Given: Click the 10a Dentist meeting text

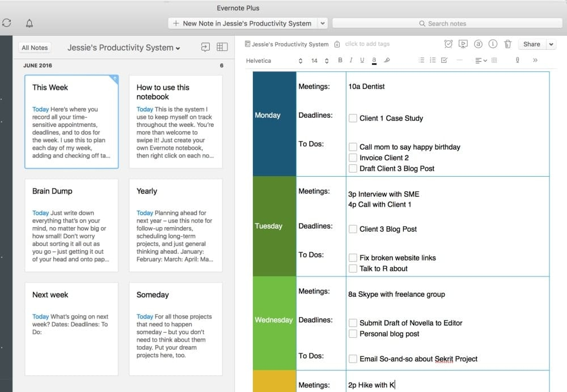Looking at the screenshot, I should (366, 86).
